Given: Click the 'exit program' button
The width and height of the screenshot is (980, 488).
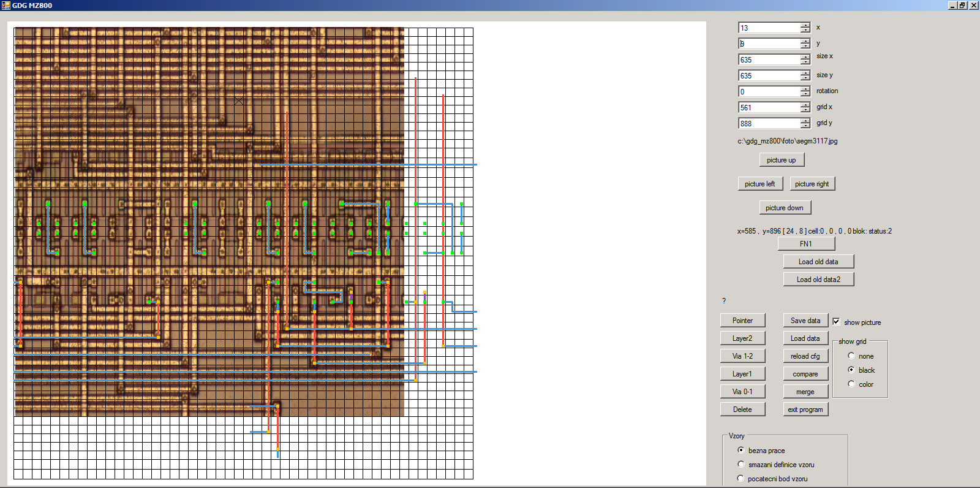Looking at the screenshot, I should coord(805,410).
